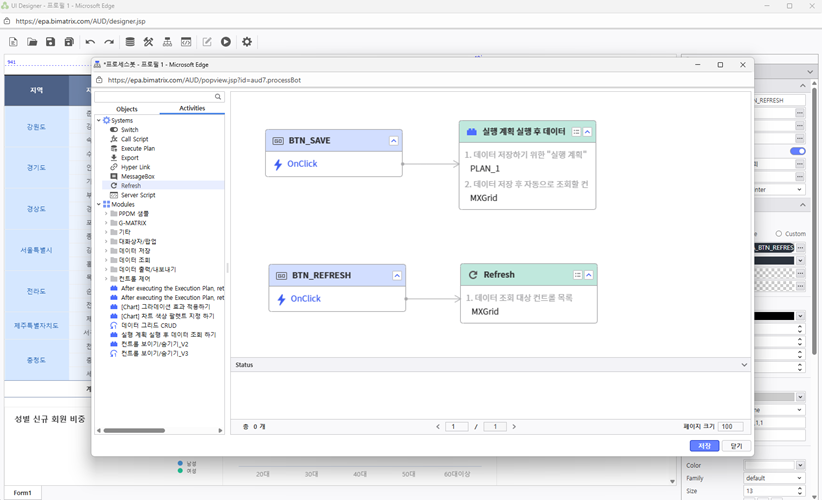Screen dimensions: 822x500
Task: Collapse the Status panel chevron
Action: coord(744,365)
